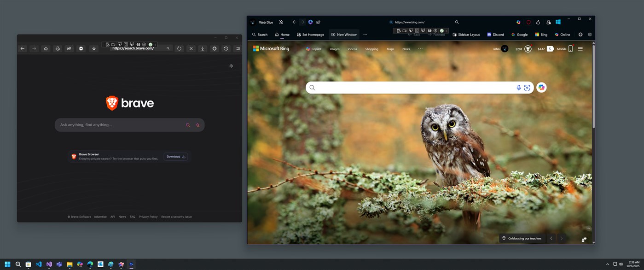Bookmark the page with the star icon

point(93,48)
